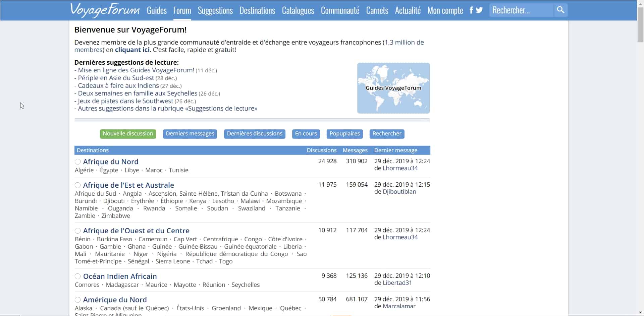
Task: Select the Kenya country link
Action: pyautogui.click(x=198, y=201)
